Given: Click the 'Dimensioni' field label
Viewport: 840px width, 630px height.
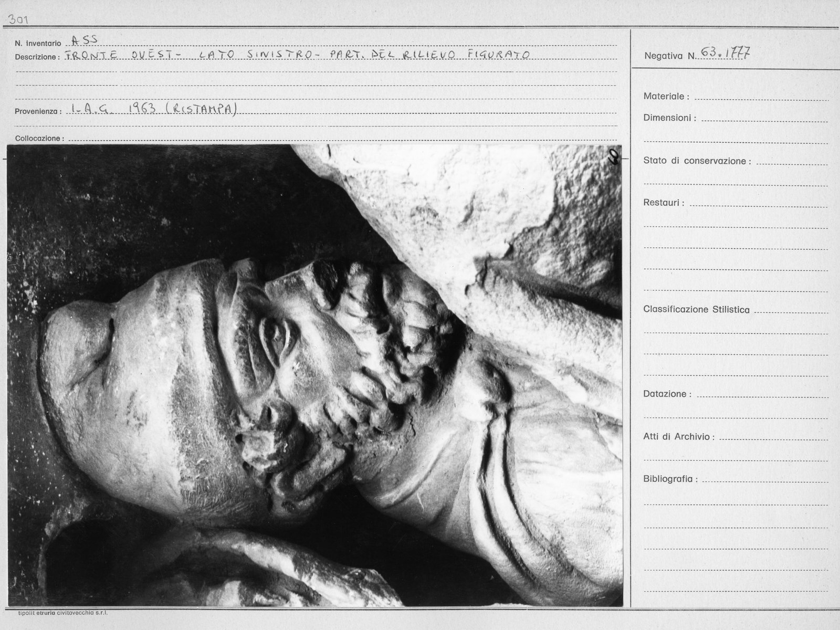Looking at the screenshot, I should (670, 118).
